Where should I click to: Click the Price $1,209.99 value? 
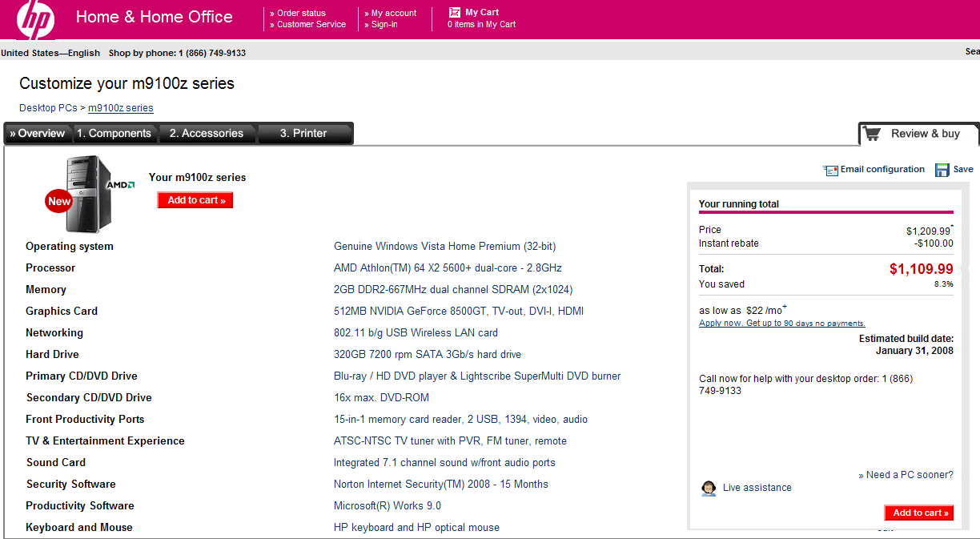tap(929, 231)
